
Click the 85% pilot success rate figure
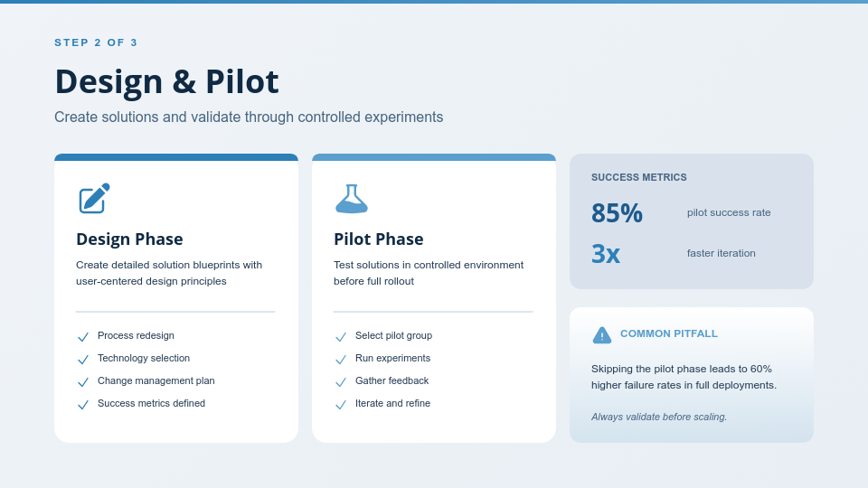pyautogui.click(x=617, y=213)
